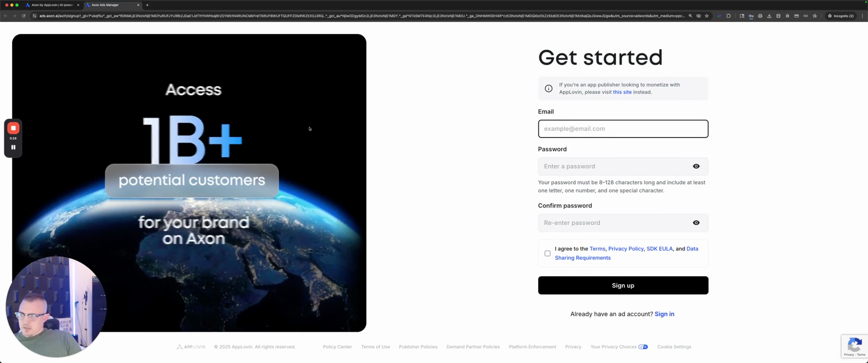Screen dimensions: 868x363
Task: Click the 1B+ potential customers promo video
Action: (x=189, y=183)
